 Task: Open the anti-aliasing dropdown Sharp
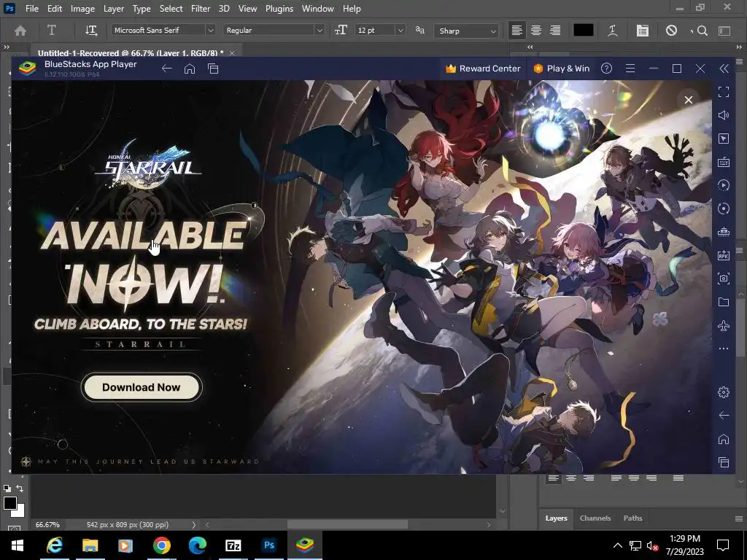tap(466, 31)
